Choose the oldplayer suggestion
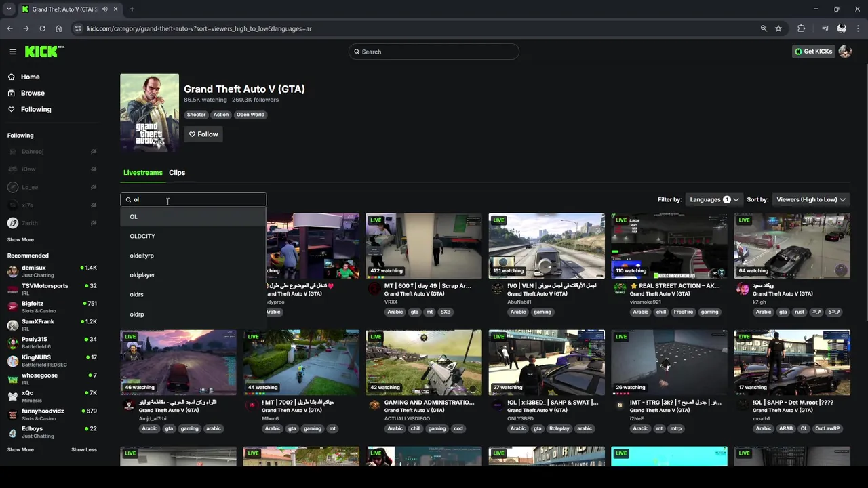The width and height of the screenshot is (868, 488). (x=193, y=275)
